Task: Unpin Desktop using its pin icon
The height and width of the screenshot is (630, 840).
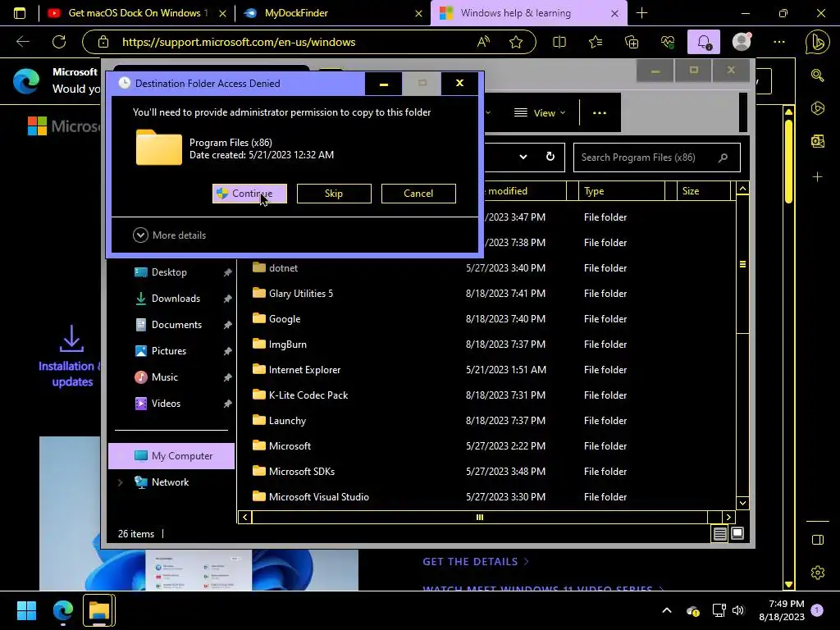Action: coord(228,272)
